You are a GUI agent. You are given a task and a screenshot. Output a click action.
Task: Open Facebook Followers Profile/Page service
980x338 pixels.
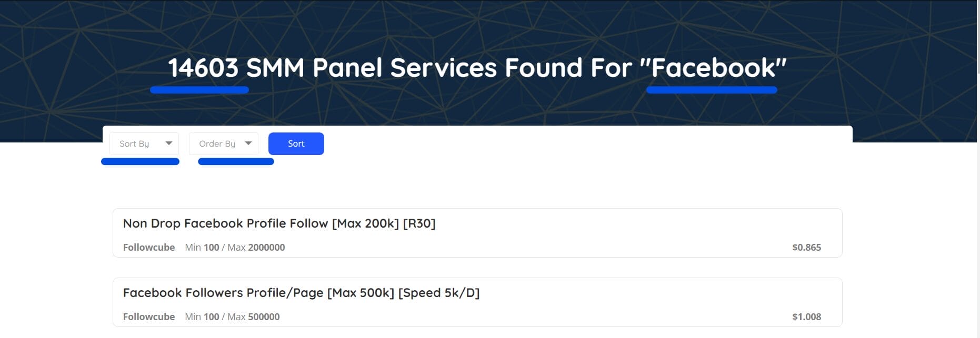tap(301, 293)
